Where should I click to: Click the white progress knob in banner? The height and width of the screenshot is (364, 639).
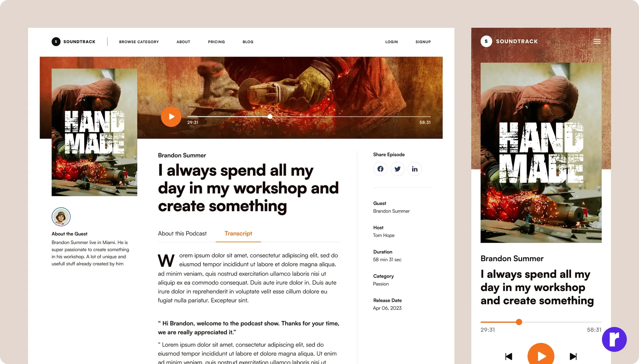pos(270,116)
